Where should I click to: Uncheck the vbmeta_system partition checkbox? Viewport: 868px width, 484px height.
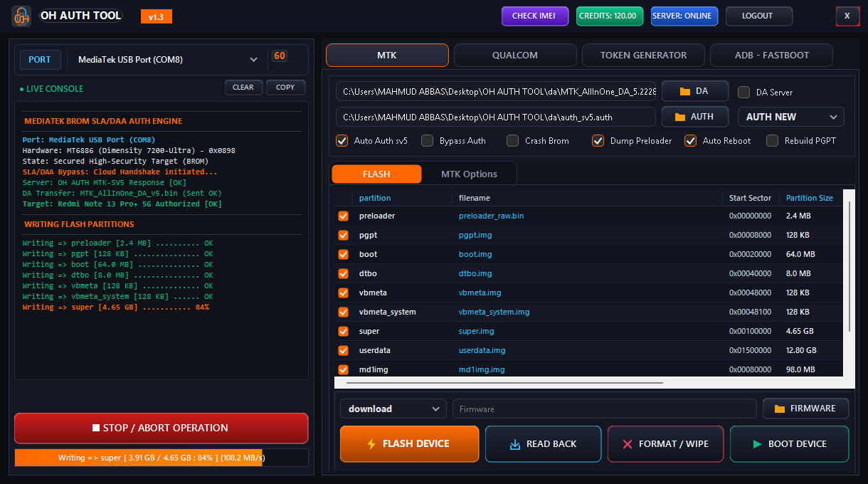point(344,312)
